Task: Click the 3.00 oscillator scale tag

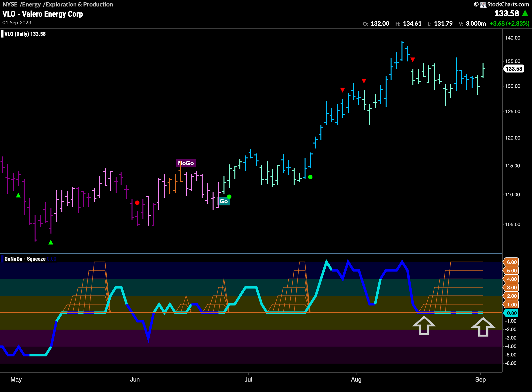Action: coord(511,288)
